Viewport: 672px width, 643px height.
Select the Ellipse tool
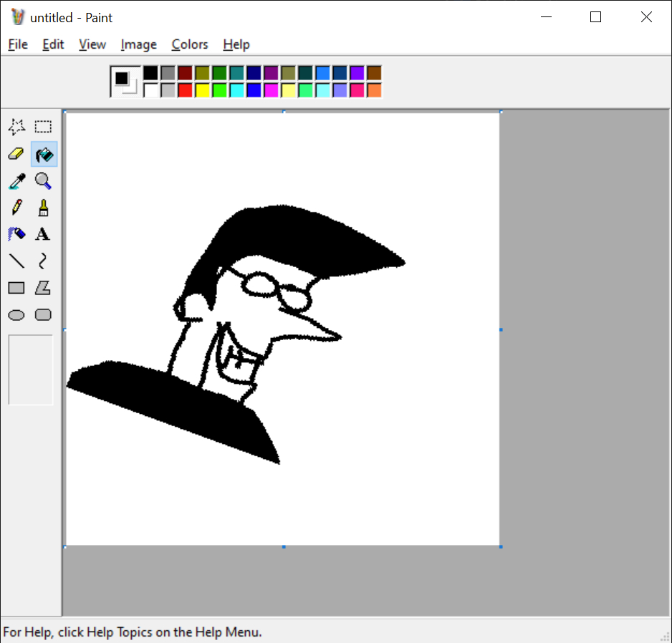(x=16, y=315)
